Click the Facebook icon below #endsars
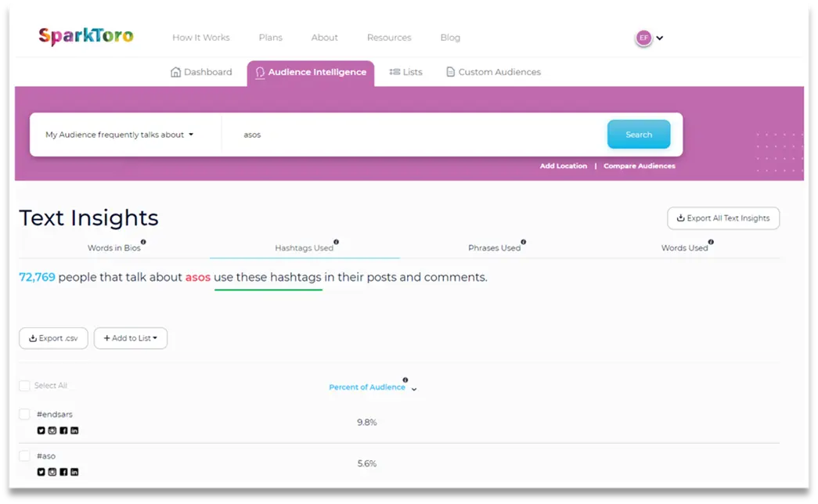Viewport: 818px width, 504px height. click(x=63, y=430)
